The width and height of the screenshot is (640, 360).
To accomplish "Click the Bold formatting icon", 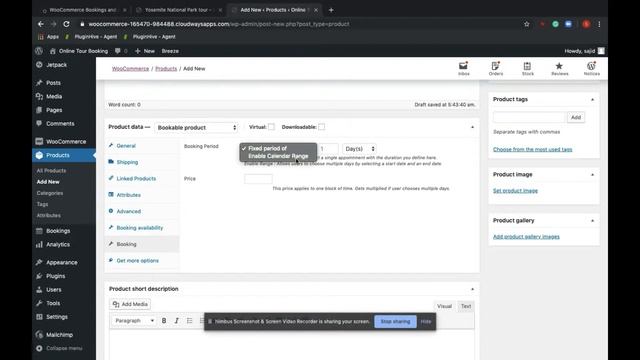I will pyautogui.click(x=164, y=321).
